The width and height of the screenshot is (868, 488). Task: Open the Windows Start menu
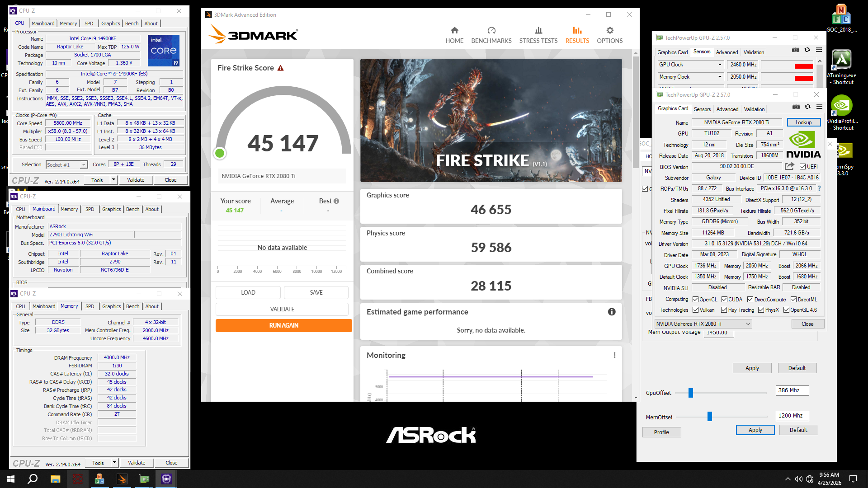coord(11,479)
